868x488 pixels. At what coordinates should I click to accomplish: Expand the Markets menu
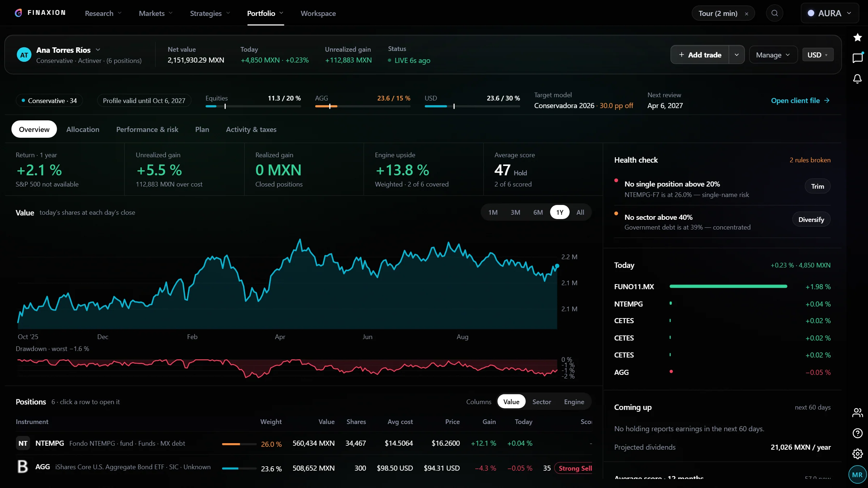[156, 13]
